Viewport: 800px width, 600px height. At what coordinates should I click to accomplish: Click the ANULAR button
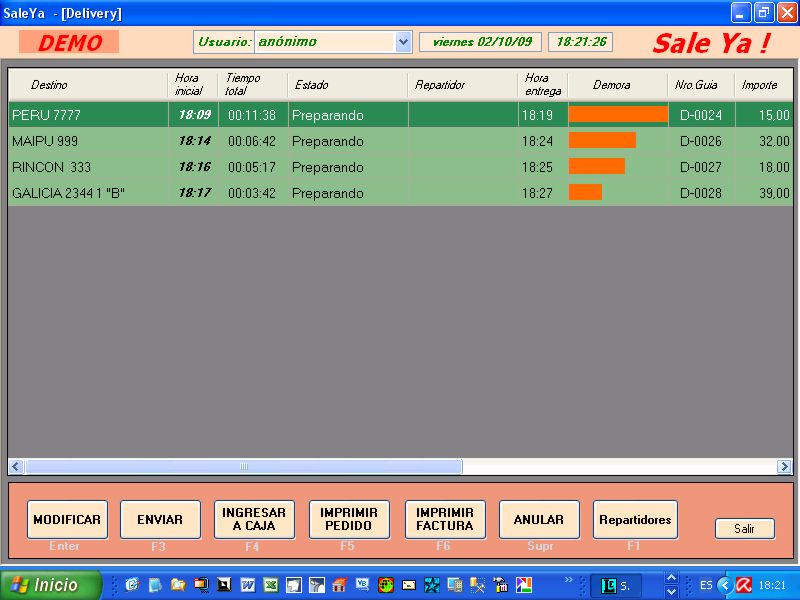pos(539,519)
